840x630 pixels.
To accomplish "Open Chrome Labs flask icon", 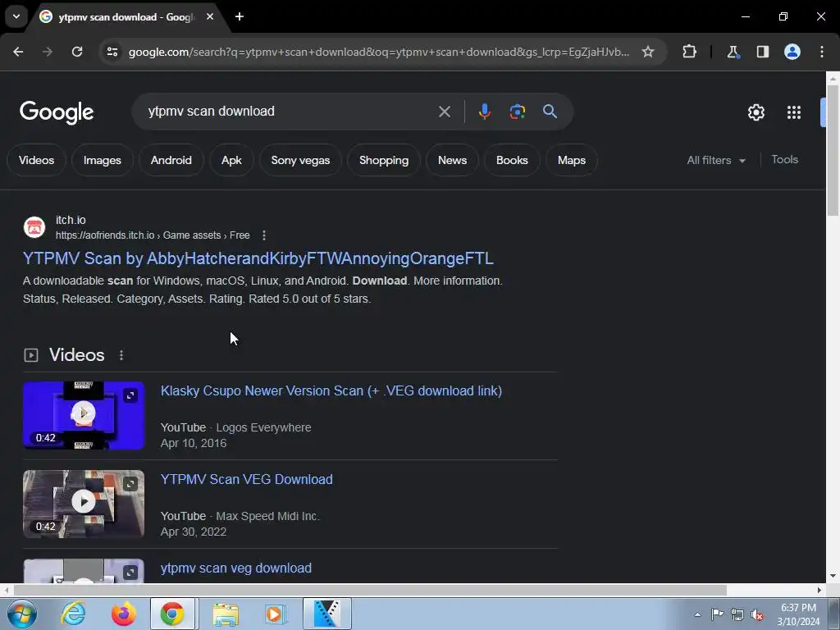I will (733, 52).
